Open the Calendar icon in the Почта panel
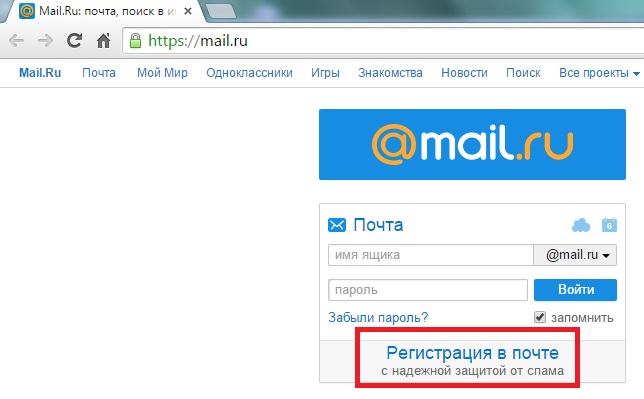Viewport: 644px width, 399px height. click(609, 225)
